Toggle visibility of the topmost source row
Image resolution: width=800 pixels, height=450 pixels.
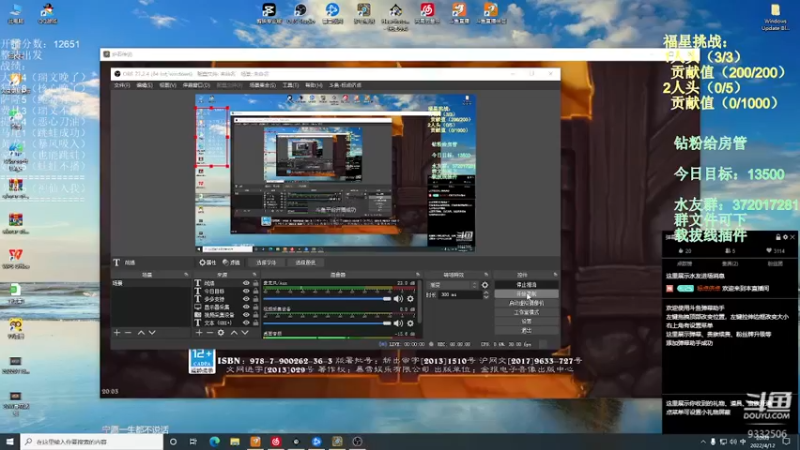pos(246,283)
